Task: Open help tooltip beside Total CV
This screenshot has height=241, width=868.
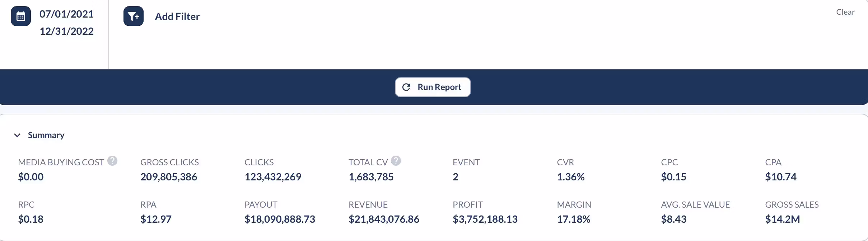Action: pos(396,161)
